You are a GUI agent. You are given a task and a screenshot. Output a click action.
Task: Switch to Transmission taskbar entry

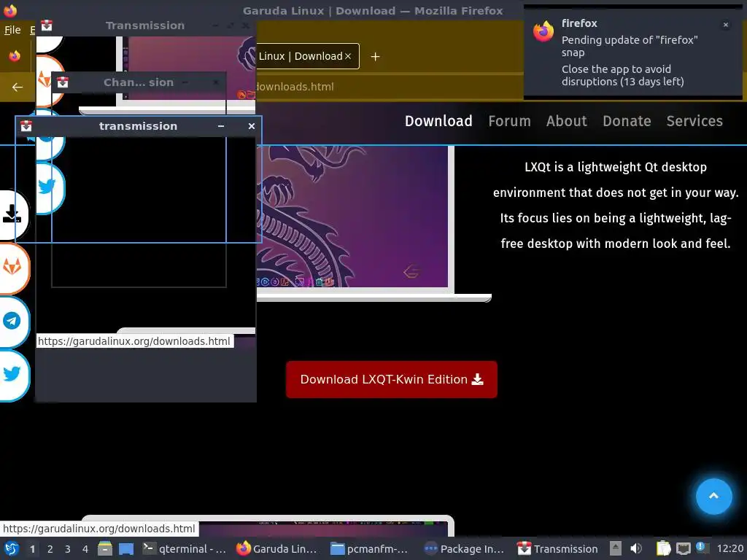[558, 548]
